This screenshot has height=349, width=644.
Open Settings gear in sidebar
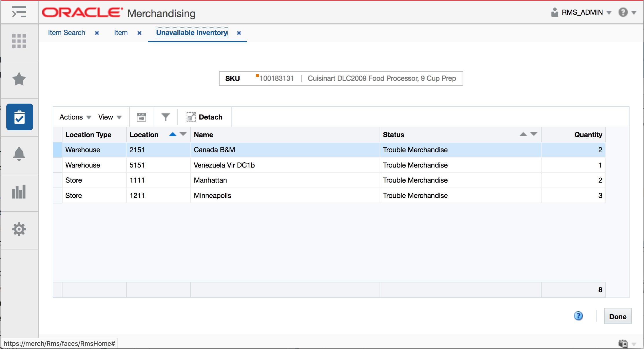[19, 229]
